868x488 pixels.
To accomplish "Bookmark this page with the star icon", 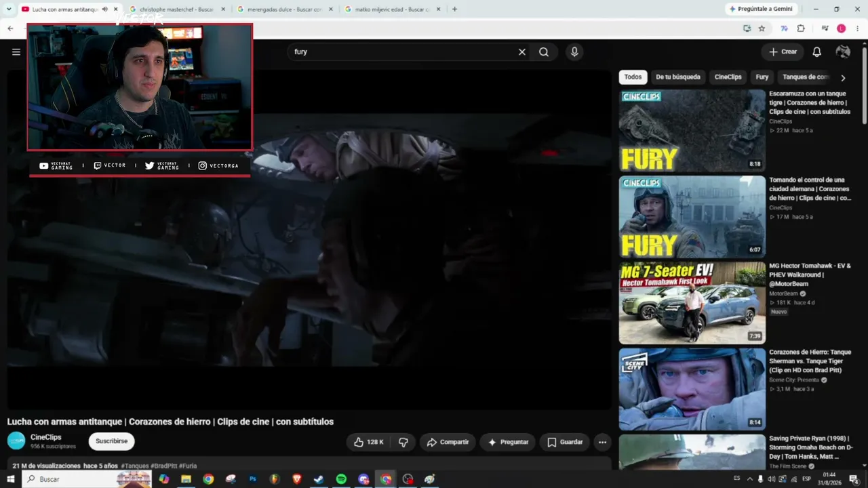I will (762, 28).
